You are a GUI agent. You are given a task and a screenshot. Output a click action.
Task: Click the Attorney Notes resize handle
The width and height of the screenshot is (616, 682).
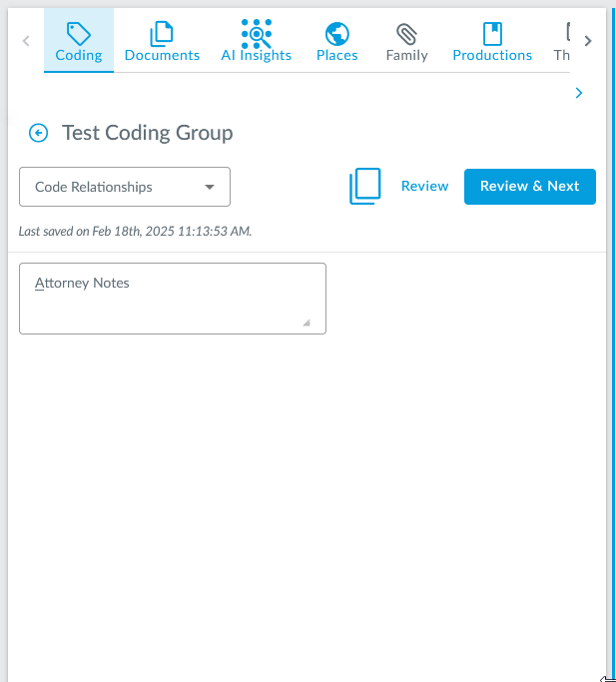[307, 323]
